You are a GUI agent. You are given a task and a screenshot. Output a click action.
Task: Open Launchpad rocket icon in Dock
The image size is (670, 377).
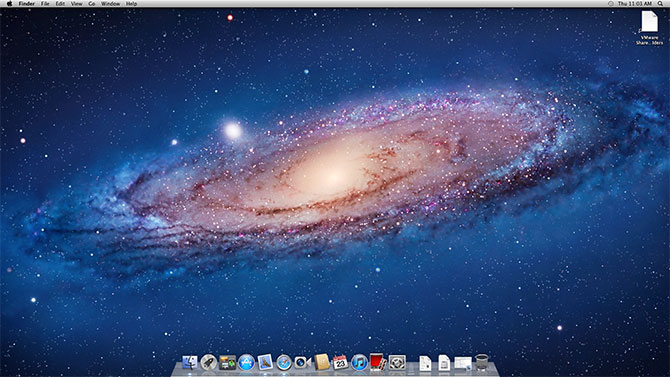click(x=209, y=362)
